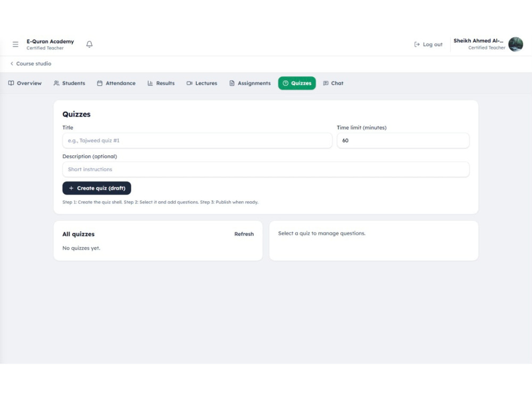This screenshot has width=532, height=399.
Task: Go back to Course studio
Action: point(30,63)
